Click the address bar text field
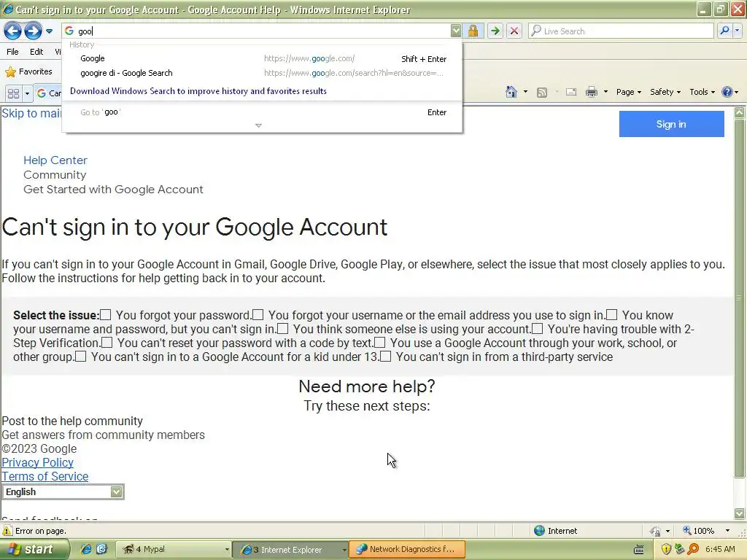Image resolution: width=747 pixels, height=560 pixels. (x=263, y=31)
